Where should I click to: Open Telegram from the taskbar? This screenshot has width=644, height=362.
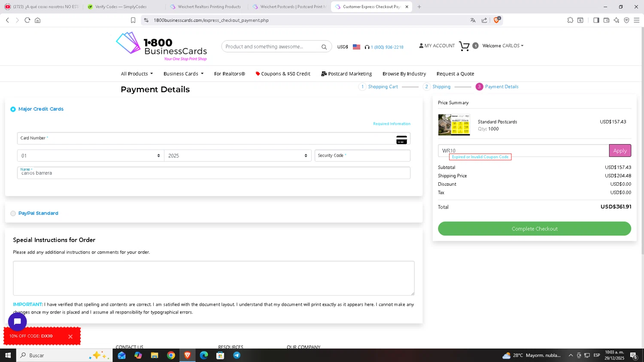pyautogui.click(x=237, y=355)
